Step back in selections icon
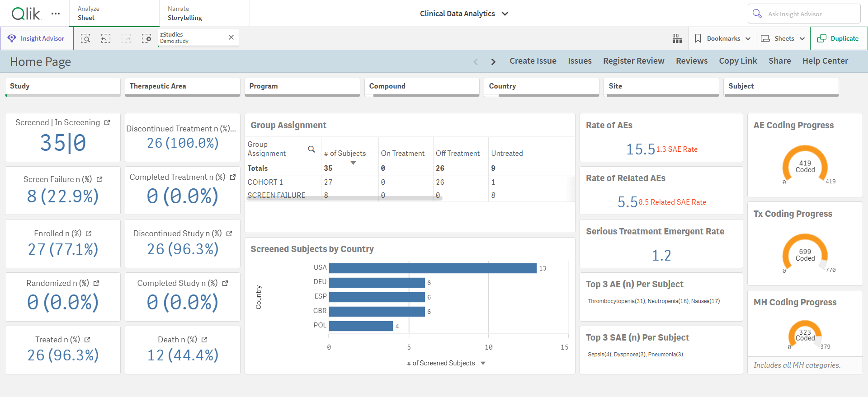Image resolution: width=868 pixels, height=397 pixels. (106, 38)
